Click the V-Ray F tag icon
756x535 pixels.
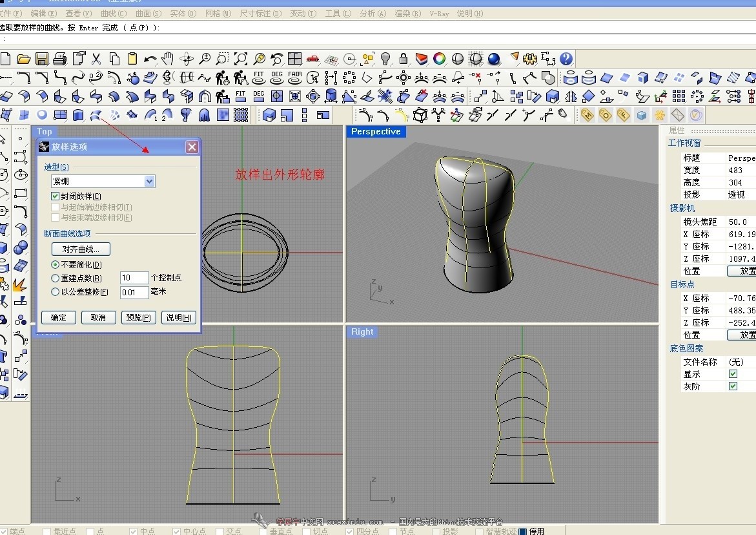pos(624,115)
